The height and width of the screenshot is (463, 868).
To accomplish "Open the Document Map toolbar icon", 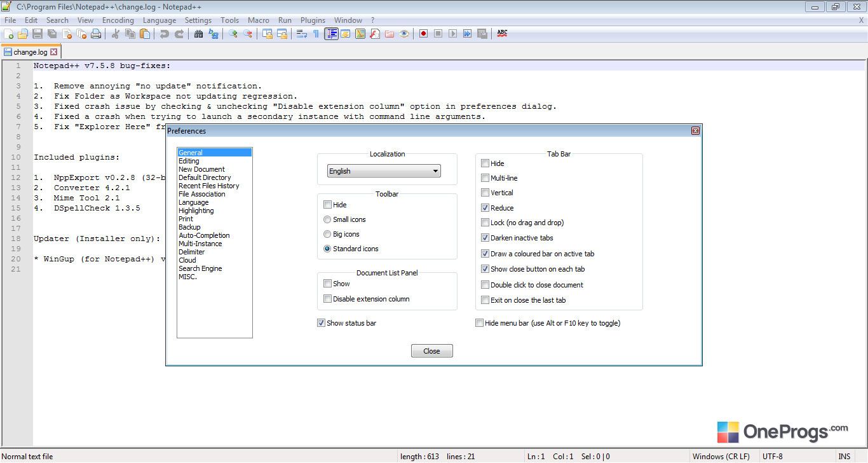I will pos(360,34).
